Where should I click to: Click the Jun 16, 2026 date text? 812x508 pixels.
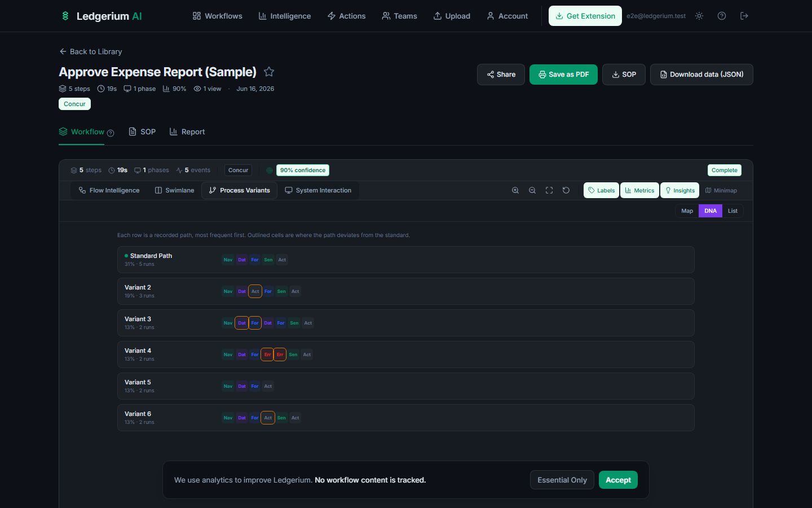click(x=255, y=89)
